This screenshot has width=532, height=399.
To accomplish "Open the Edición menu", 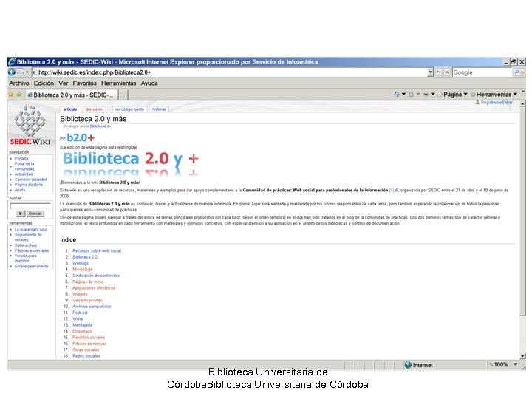I will [x=44, y=83].
